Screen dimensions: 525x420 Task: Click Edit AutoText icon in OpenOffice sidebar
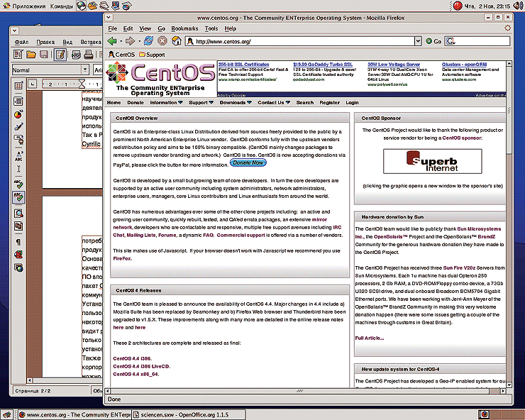pyautogui.click(x=18, y=156)
